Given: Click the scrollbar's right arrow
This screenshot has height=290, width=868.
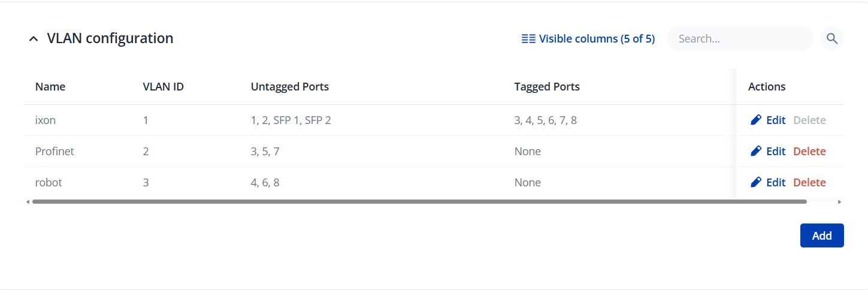Looking at the screenshot, I should point(839,202).
